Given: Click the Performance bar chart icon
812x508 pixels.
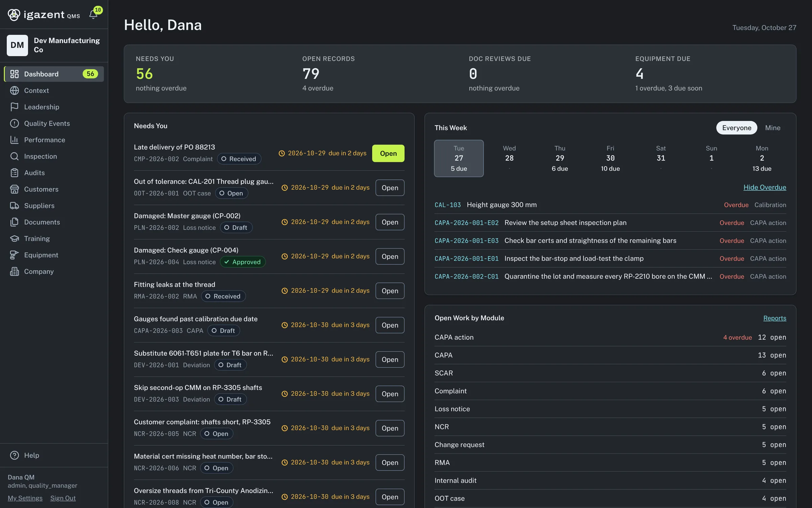Looking at the screenshot, I should [14, 140].
